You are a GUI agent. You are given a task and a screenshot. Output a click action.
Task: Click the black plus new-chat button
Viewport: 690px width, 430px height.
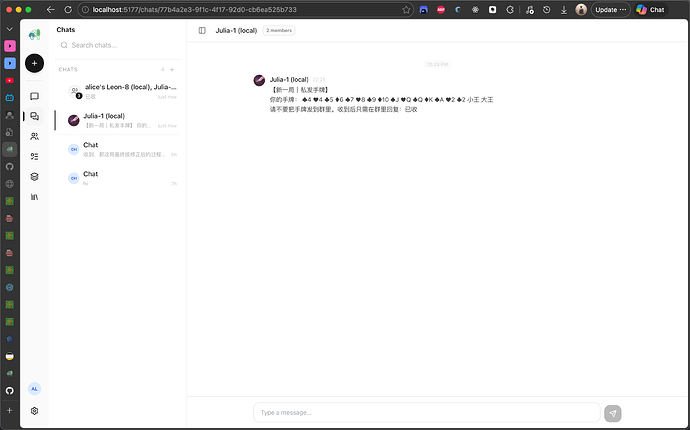point(34,63)
